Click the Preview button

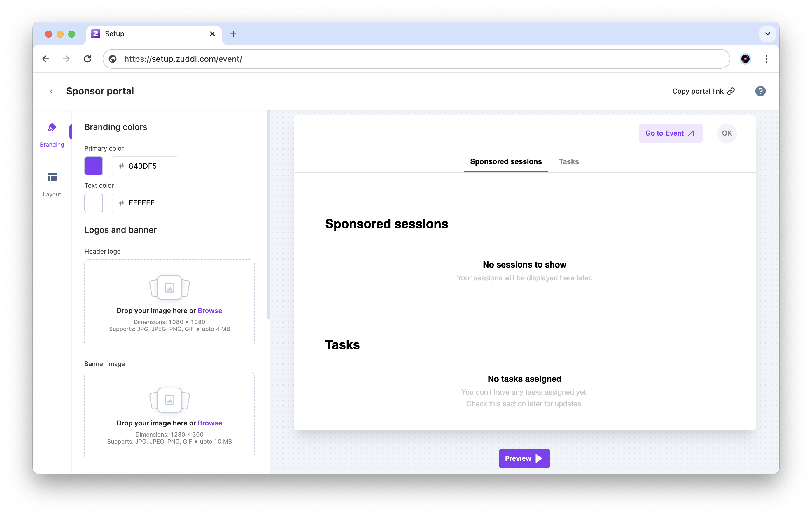[524, 458]
